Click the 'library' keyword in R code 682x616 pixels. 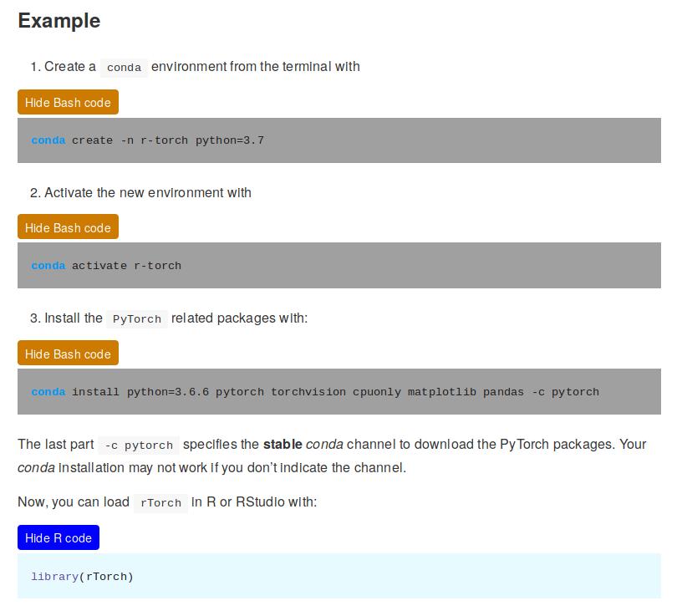pos(55,577)
